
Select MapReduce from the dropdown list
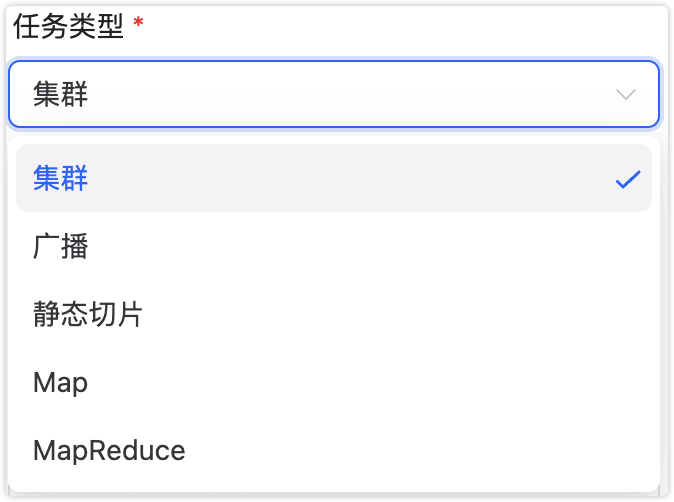click(x=109, y=450)
